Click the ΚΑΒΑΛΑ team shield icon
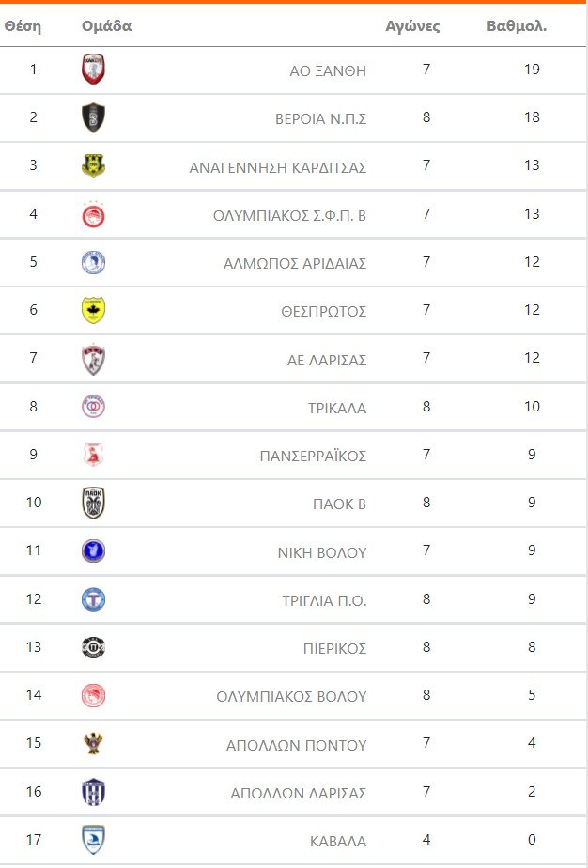 (93, 839)
